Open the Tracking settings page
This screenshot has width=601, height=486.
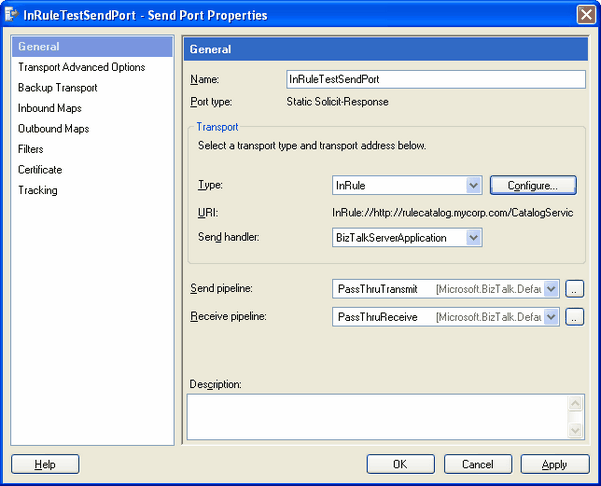pos(38,190)
